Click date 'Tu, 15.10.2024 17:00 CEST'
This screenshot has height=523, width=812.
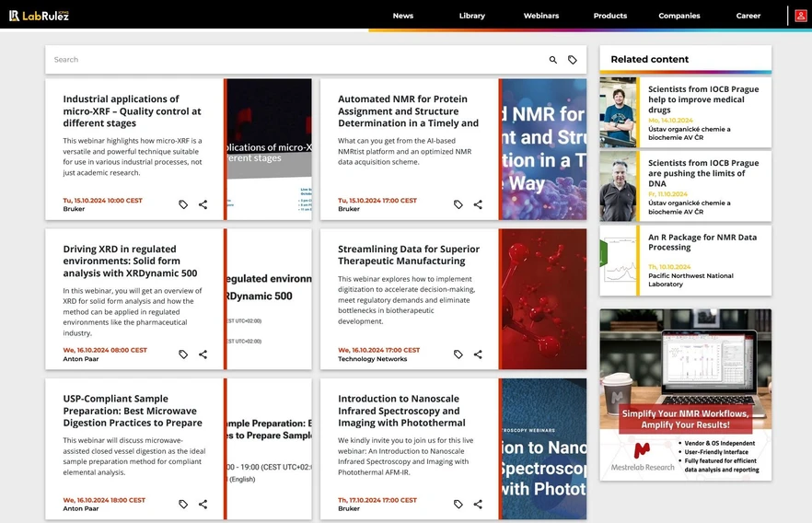(x=377, y=201)
